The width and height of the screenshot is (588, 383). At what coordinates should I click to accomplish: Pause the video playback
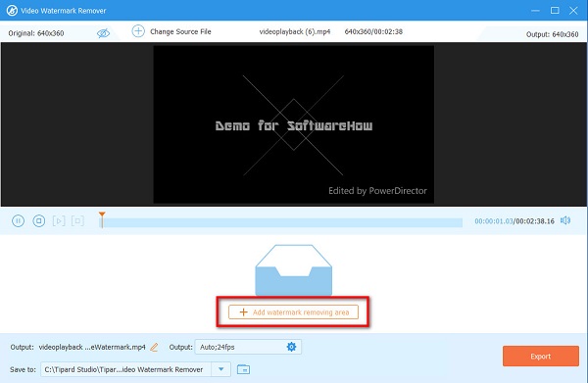(x=18, y=220)
